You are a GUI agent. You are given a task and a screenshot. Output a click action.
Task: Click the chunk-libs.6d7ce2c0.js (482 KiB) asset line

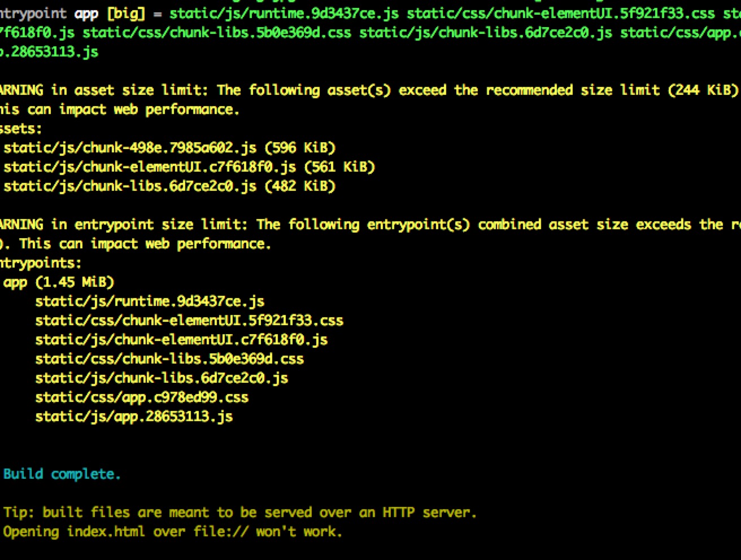169,186
